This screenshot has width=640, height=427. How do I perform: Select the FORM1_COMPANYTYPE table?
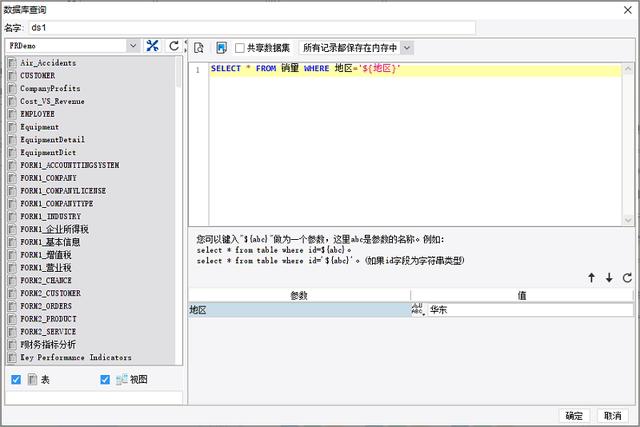[57, 203]
